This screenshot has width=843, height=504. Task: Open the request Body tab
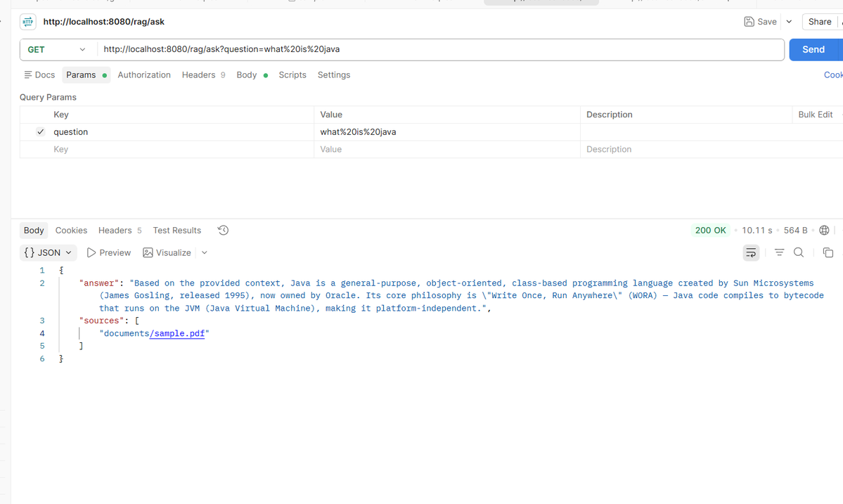tap(252, 75)
